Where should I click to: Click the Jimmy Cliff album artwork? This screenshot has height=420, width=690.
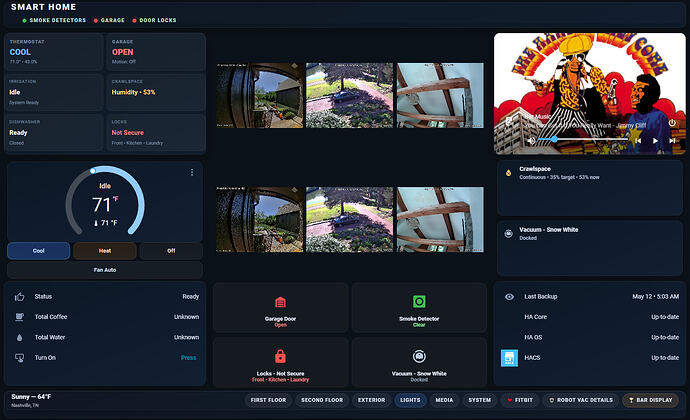point(590,94)
